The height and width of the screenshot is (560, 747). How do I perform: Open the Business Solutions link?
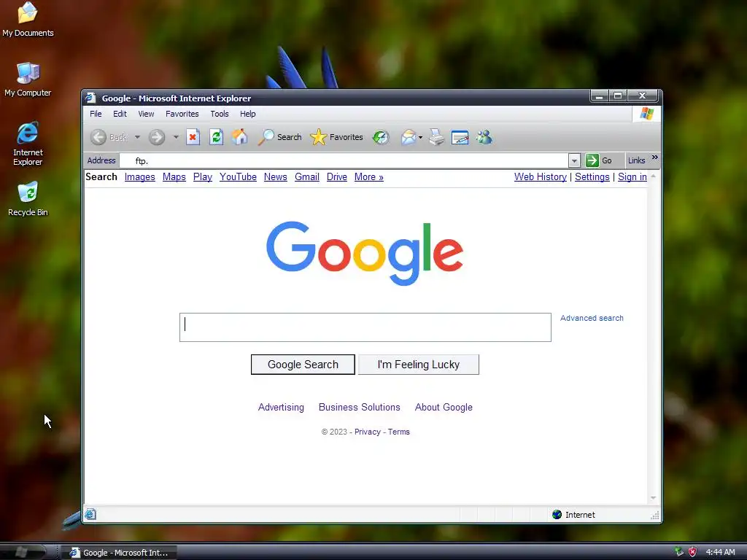click(x=359, y=407)
